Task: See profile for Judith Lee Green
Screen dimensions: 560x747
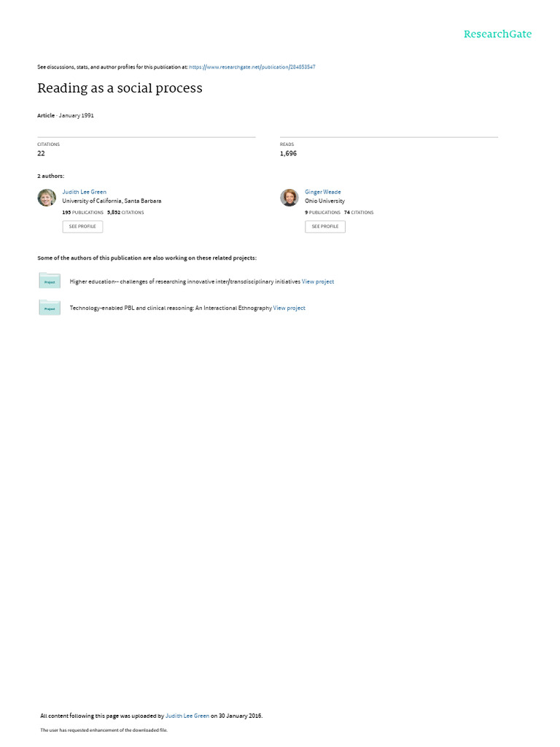Action: [x=82, y=226]
